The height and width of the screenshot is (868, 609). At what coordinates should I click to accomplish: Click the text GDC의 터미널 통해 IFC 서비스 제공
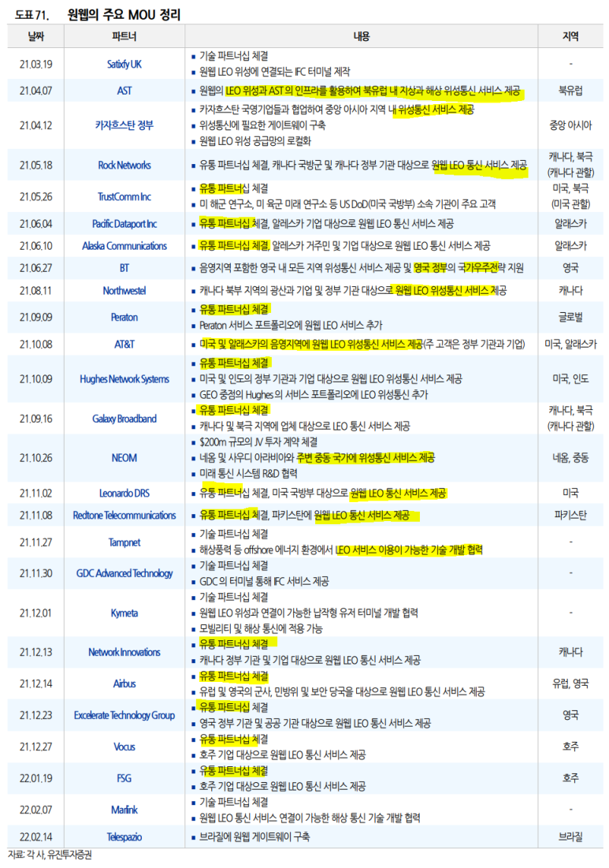tap(264, 581)
